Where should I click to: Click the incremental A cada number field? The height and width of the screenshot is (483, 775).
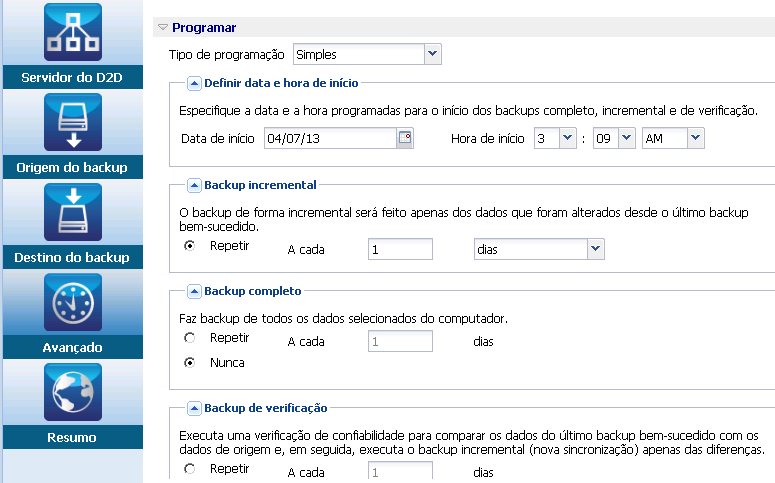click(400, 248)
